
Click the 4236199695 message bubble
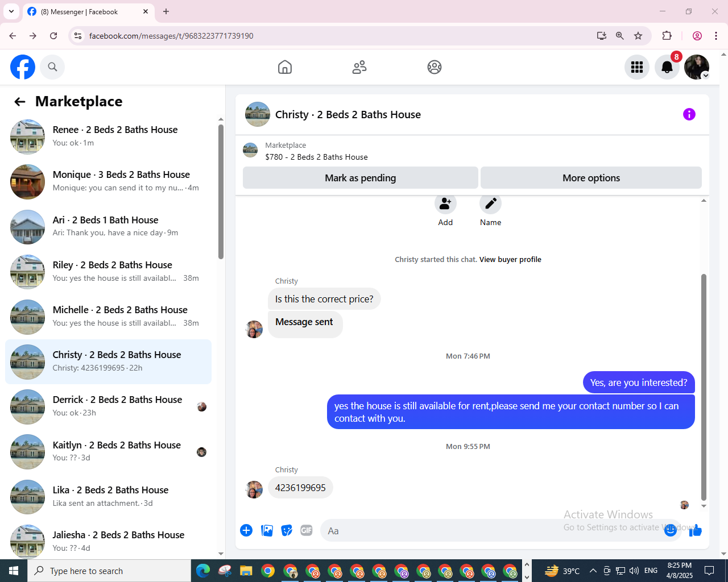coord(300,488)
